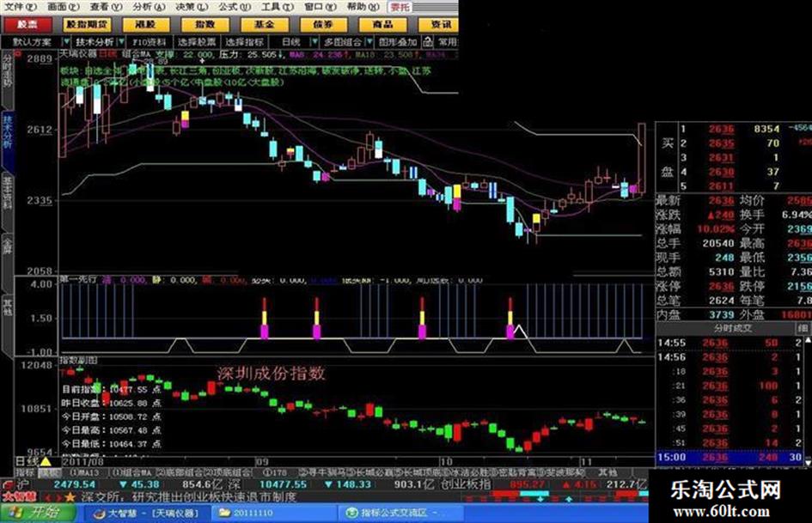
Task: Click the 深圳成份指数 chart label
Action: click(x=271, y=373)
